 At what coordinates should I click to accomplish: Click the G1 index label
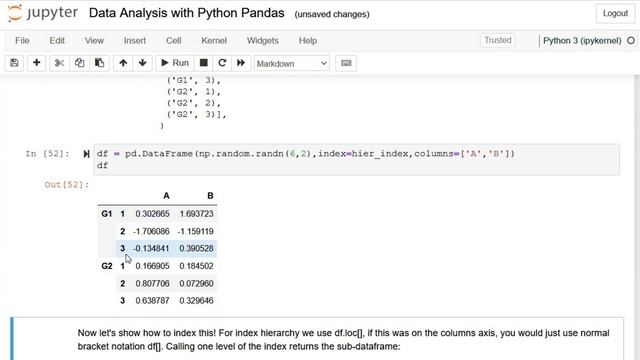107,214
